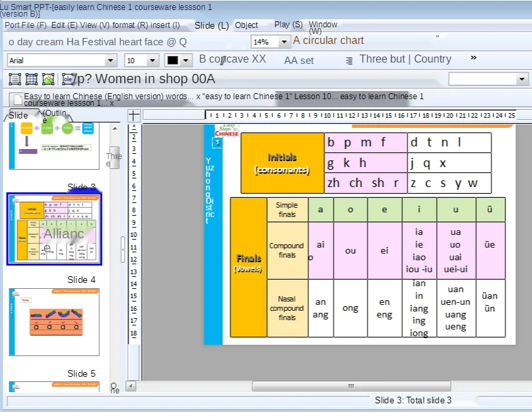Click the insert picture icon
532x412 pixels.
(x=48, y=79)
